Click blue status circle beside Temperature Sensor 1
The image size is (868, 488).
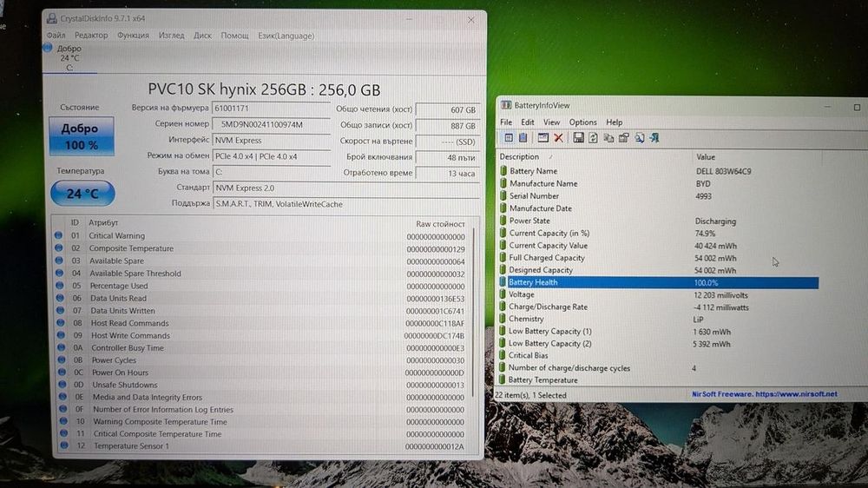[64, 445]
